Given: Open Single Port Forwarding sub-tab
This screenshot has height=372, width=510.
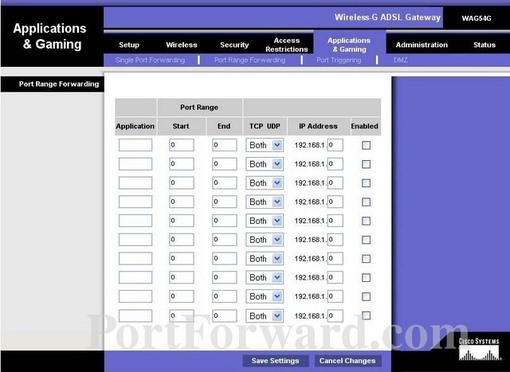Looking at the screenshot, I should point(150,60).
